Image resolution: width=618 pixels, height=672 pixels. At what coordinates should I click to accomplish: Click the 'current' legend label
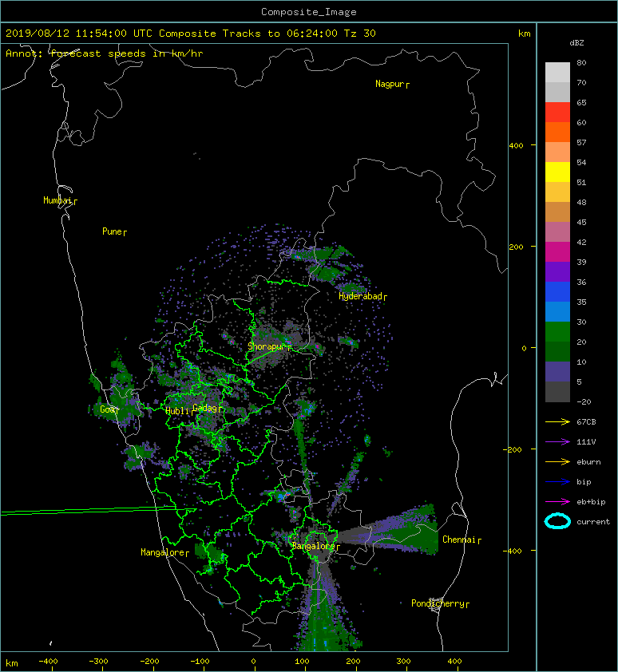click(593, 522)
